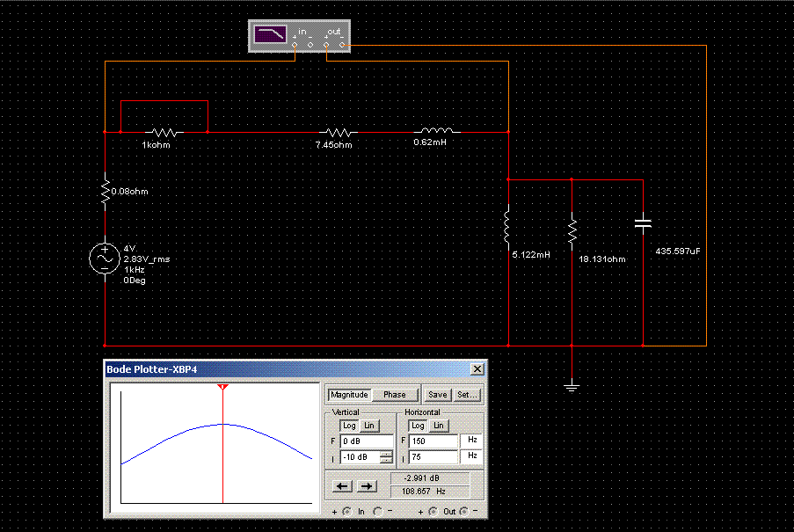The height and width of the screenshot is (532, 794).
Task: Select the In minus terminal radio
Action: pyautogui.click(x=378, y=512)
